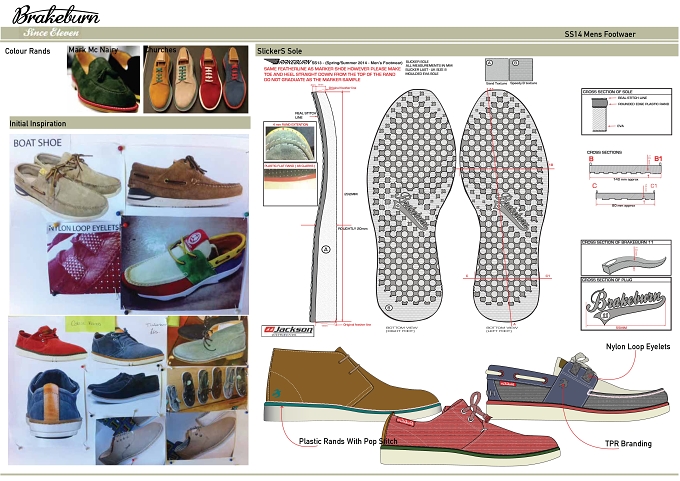
Task: Click the cross section of sole diagram
Action: [626, 112]
